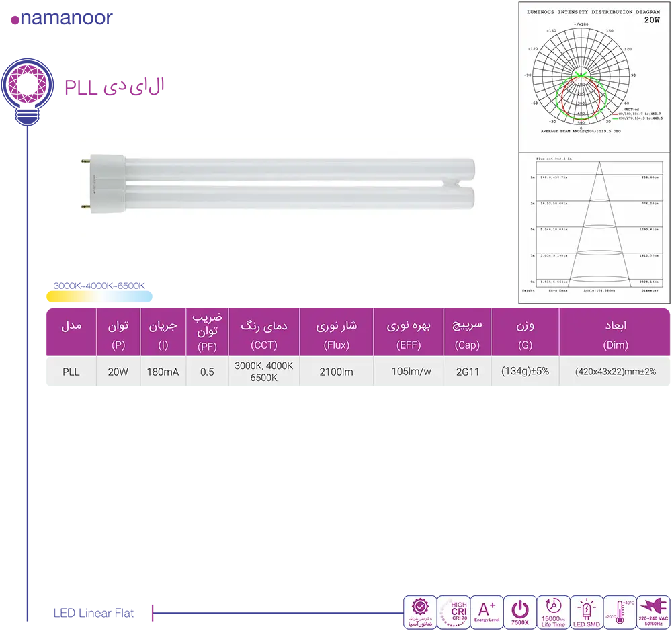Click the 2100lm flux value cell
Viewport: 672px width, 631px height.
coord(336,372)
